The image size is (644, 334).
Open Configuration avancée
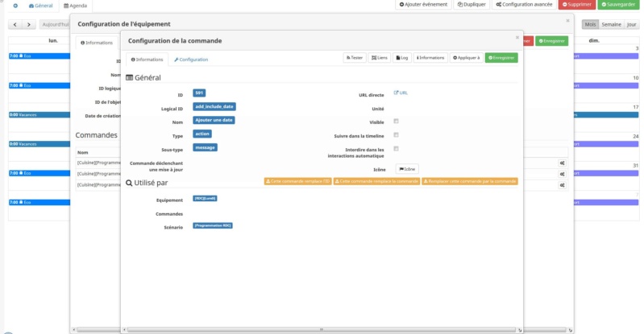[x=524, y=5]
